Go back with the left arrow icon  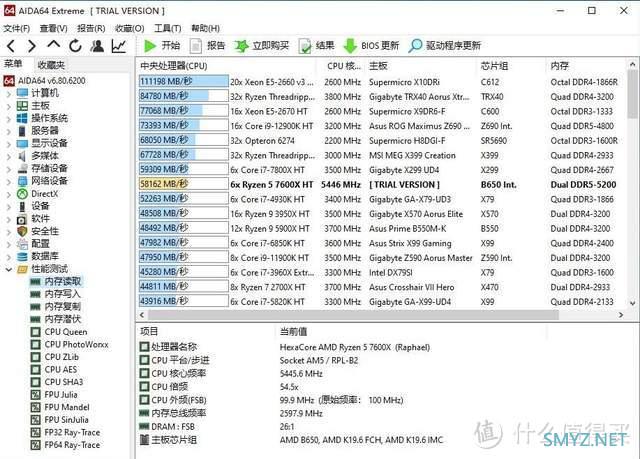tap(11, 46)
